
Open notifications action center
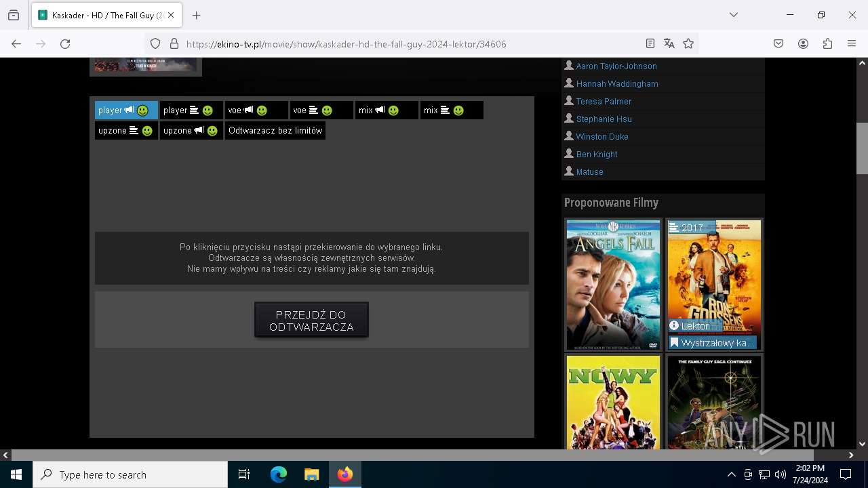coord(846,474)
